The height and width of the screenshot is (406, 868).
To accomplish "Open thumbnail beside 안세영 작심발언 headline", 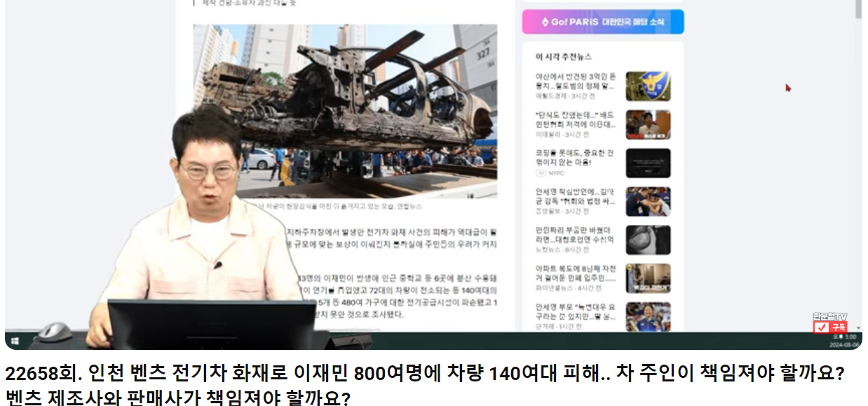I will tap(648, 201).
